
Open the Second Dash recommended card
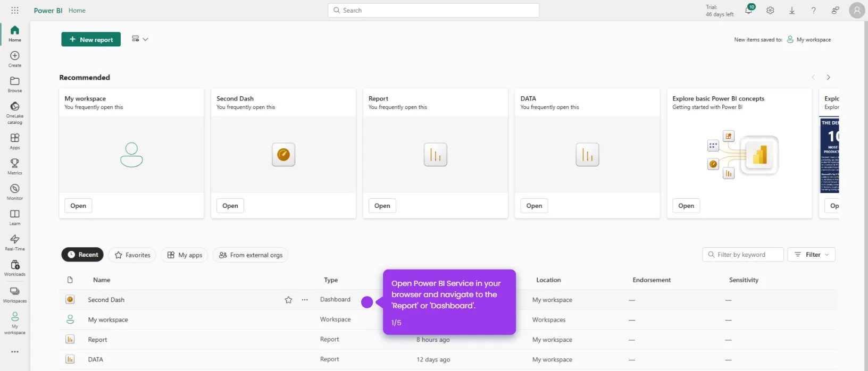230,206
